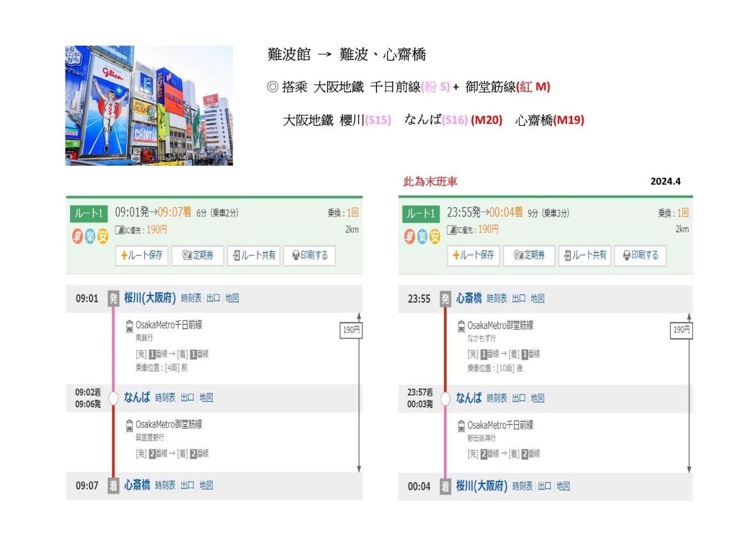
Task: Open 地図 for 心斎橋 at 09:07
Action: point(206,485)
